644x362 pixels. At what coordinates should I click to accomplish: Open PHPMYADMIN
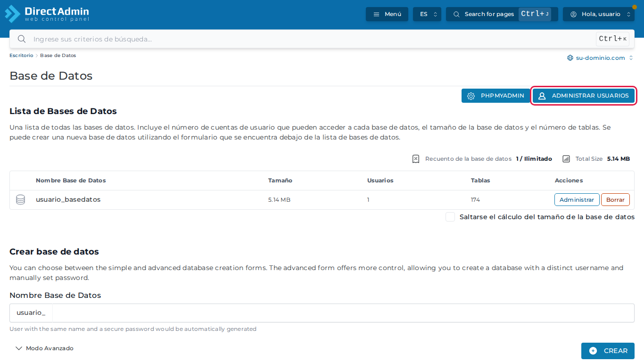pyautogui.click(x=495, y=96)
